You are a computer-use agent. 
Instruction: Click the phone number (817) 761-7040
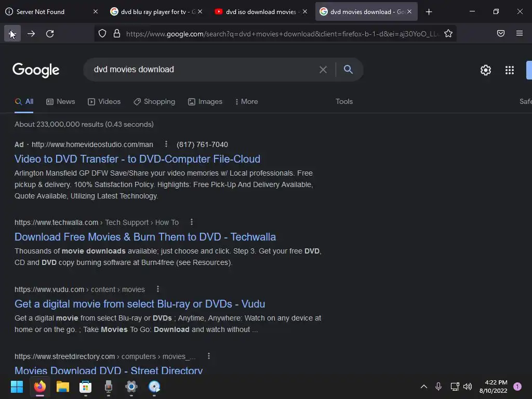pos(202,144)
